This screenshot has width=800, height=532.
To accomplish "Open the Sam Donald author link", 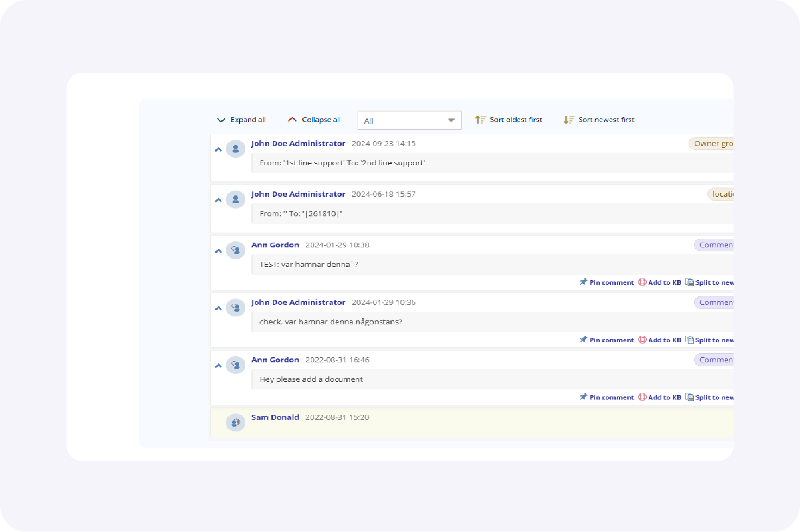I will [275, 417].
